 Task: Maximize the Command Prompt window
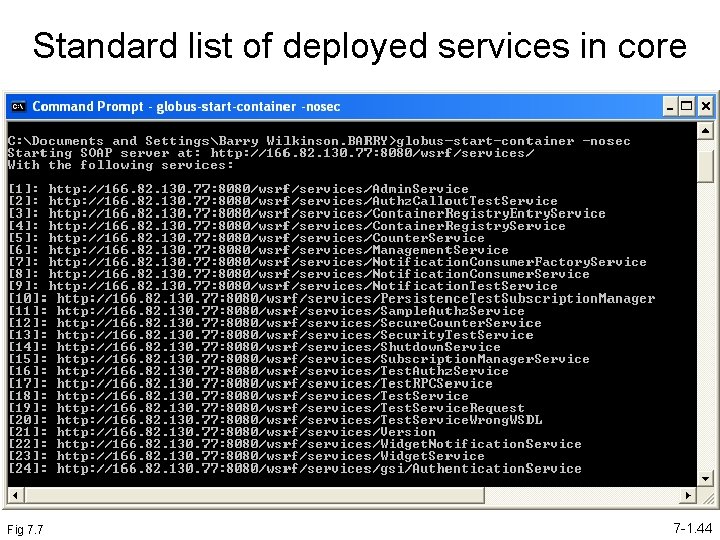687,107
